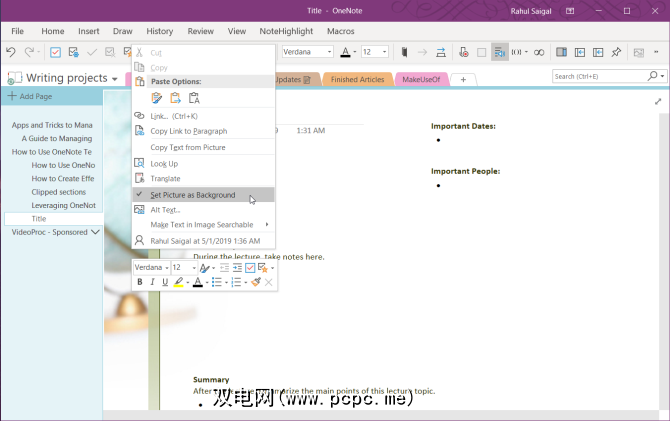
Task: Click the blue insert-space arrow icon
Action: [441, 52]
